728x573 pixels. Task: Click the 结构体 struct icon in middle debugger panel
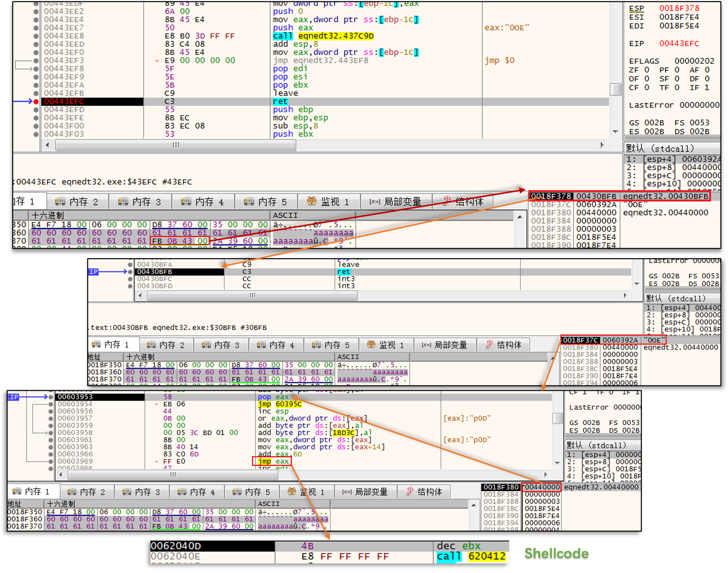click(x=489, y=345)
